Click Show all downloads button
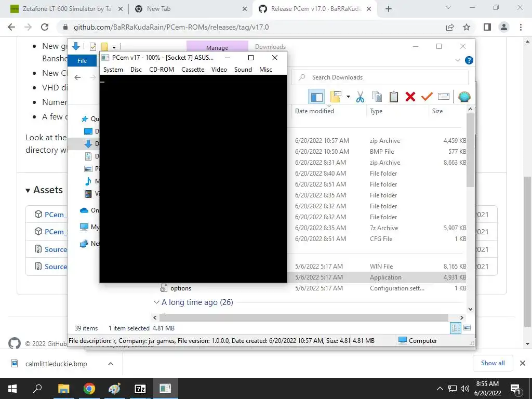Screen dimensions: 532x399 click(x=493, y=363)
